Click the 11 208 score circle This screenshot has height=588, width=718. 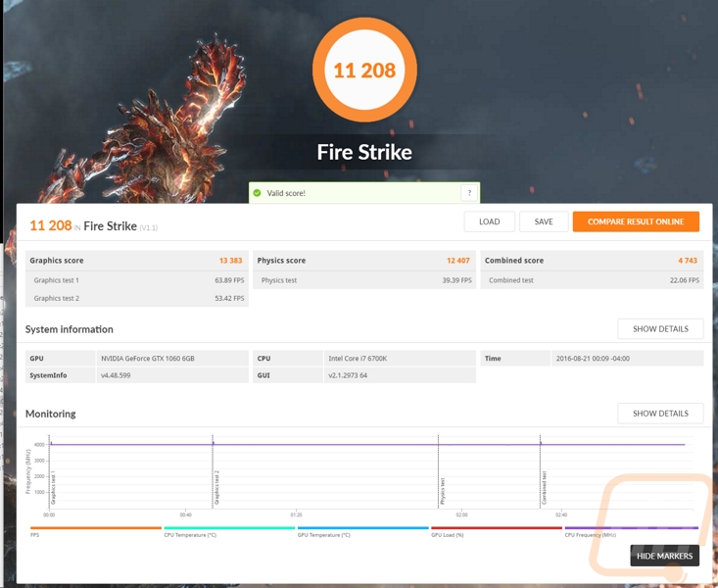(x=364, y=71)
